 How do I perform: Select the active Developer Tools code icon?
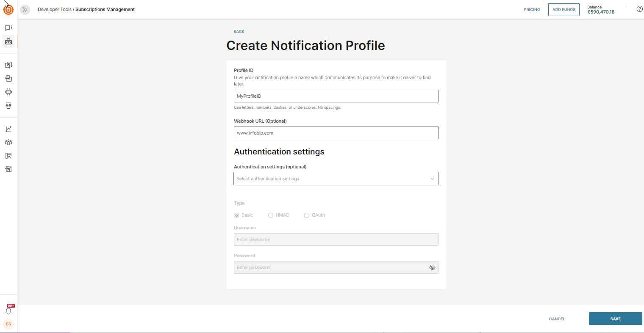click(x=8, y=41)
